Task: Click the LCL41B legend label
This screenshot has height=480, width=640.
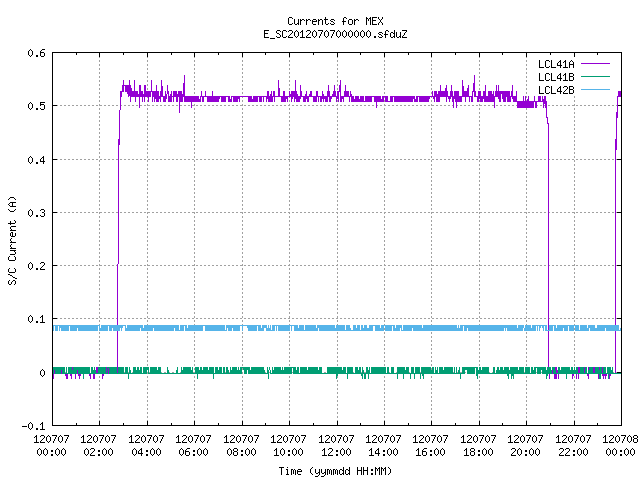Action: click(556, 77)
